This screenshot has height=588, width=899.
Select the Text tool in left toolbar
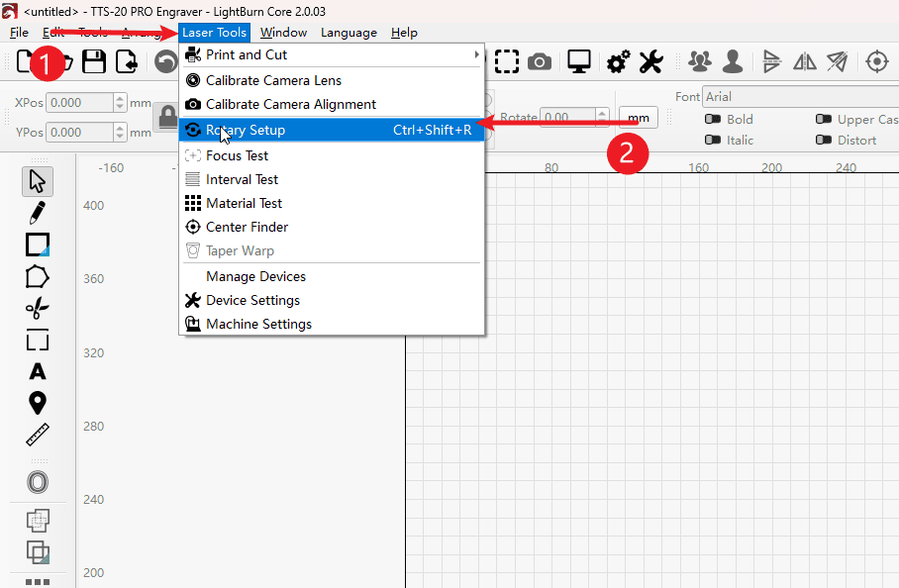38,372
